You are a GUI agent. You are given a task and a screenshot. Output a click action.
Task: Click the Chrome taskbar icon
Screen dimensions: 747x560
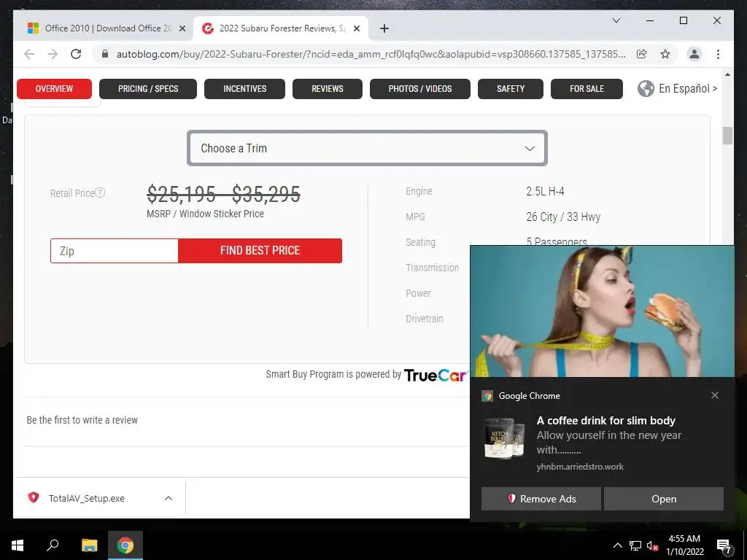click(125, 545)
